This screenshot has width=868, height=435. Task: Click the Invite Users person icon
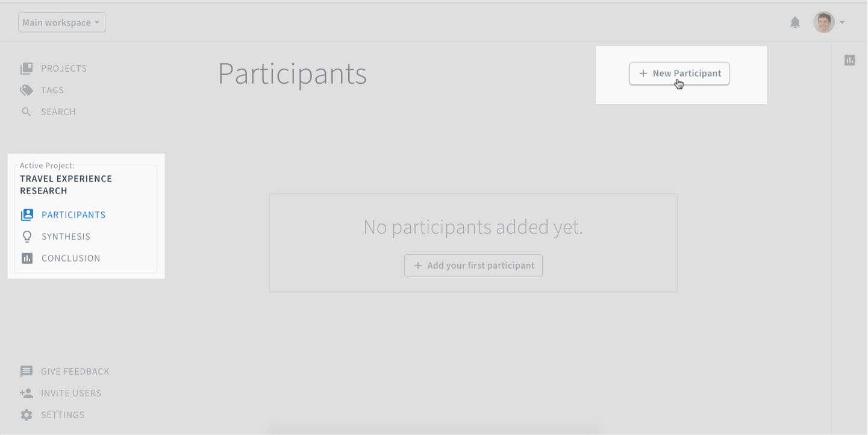pos(27,393)
